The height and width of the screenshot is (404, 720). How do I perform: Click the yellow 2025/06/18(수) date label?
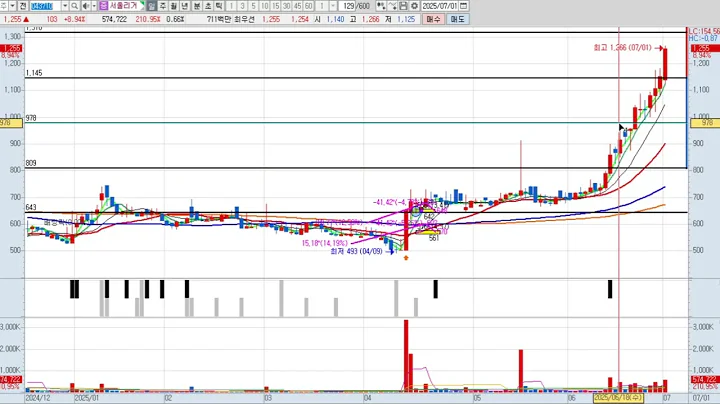pyautogui.click(x=619, y=398)
